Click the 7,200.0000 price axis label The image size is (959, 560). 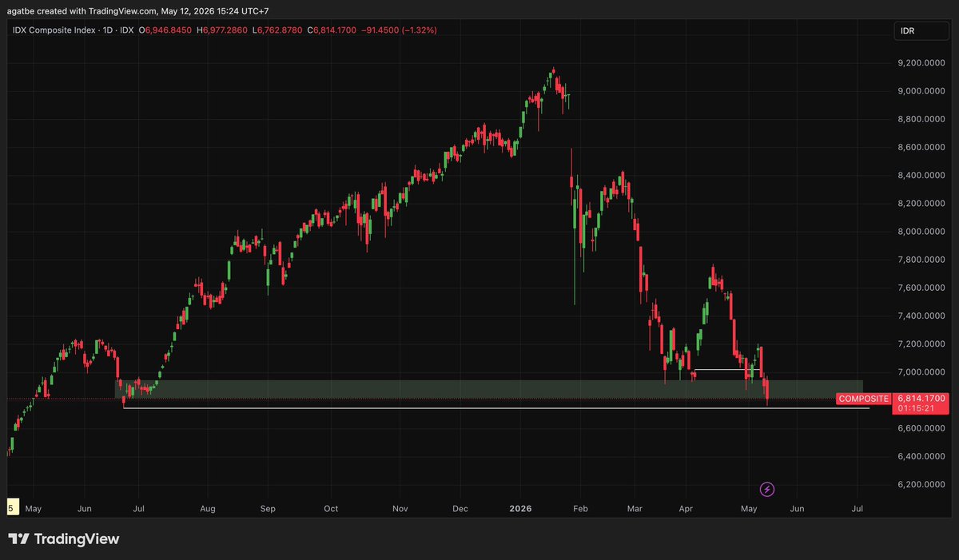[x=921, y=344]
